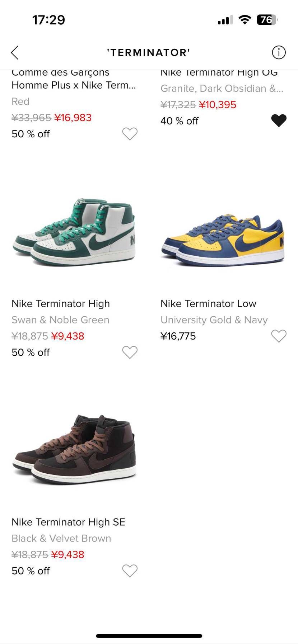Screen dimensions: 298x644
Task: Unfavorite the Terminator High OG Granite
Action: pos(279,120)
